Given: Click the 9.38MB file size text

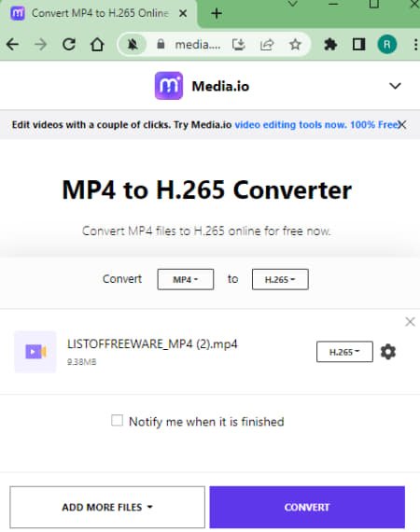Looking at the screenshot, I should click(x=82, y=362).
